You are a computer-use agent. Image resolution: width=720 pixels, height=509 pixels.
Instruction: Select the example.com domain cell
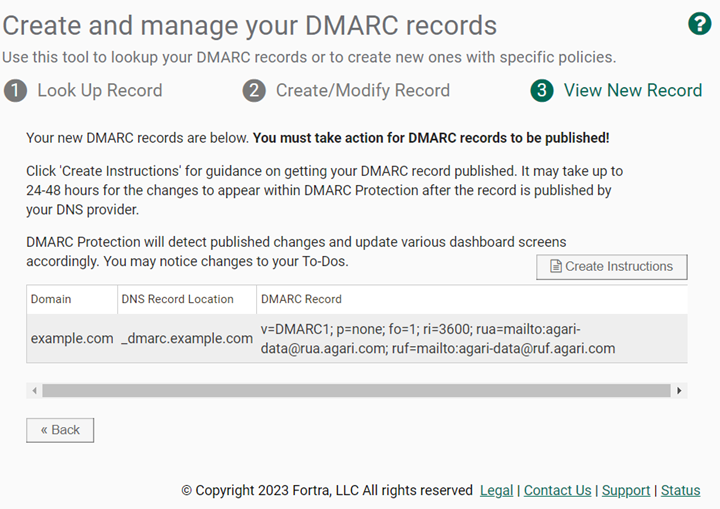(x=72, y=339)
